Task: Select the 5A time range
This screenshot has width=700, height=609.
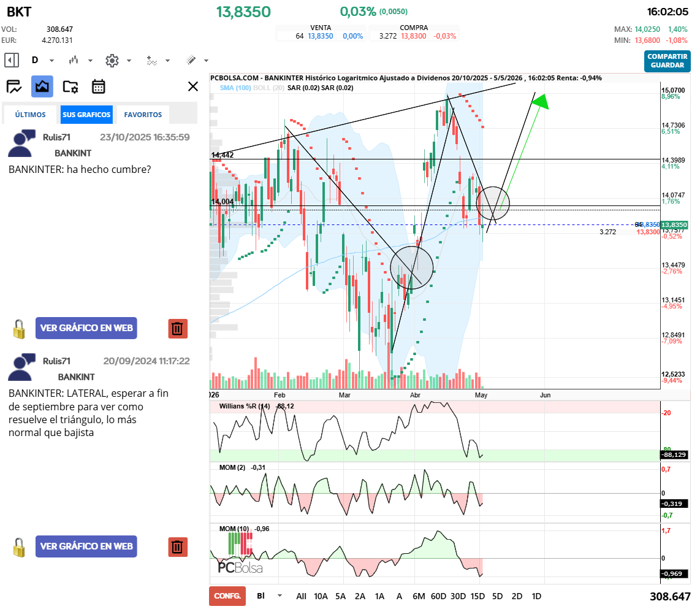Action: click(341, 596)
